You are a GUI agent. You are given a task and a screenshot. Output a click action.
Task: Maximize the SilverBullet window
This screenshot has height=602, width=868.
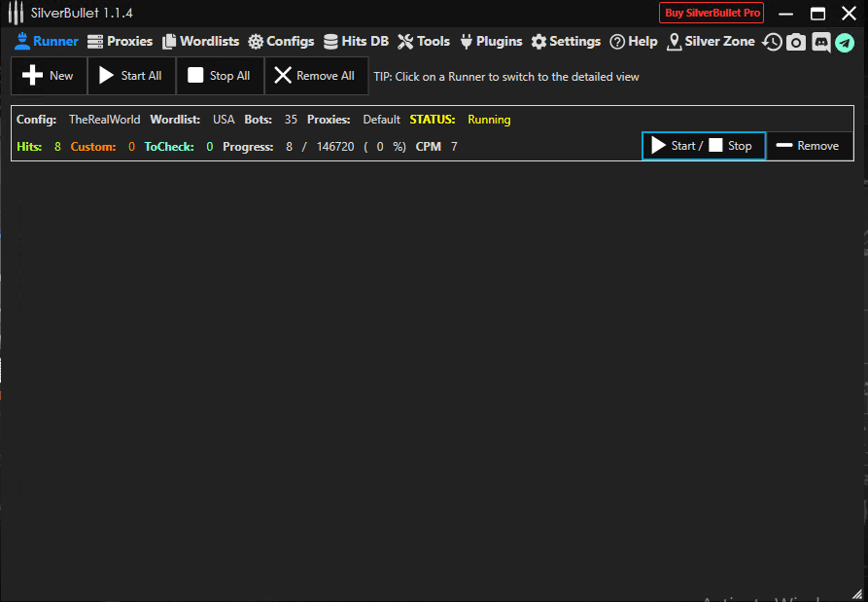tap(817, 14)
